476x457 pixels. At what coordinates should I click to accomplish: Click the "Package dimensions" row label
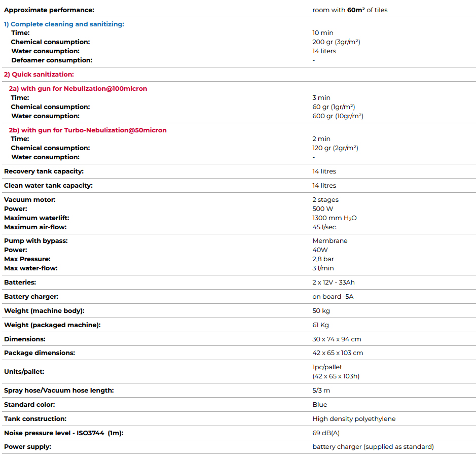40,353
